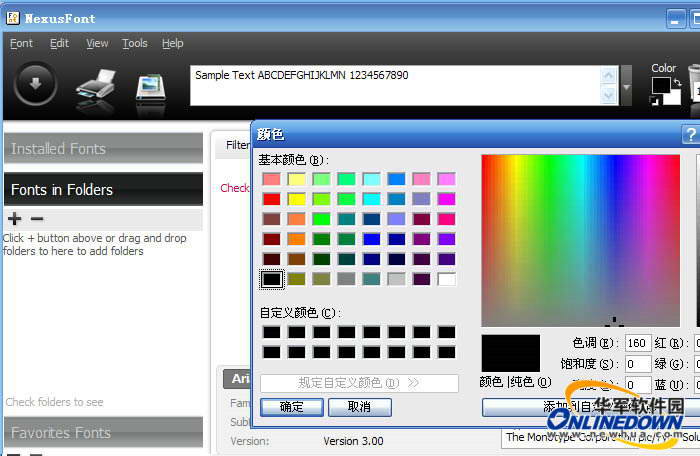Select the white basic color swatch
The height and width of the screenshot is (456, 700).
(x=446, y=279)
